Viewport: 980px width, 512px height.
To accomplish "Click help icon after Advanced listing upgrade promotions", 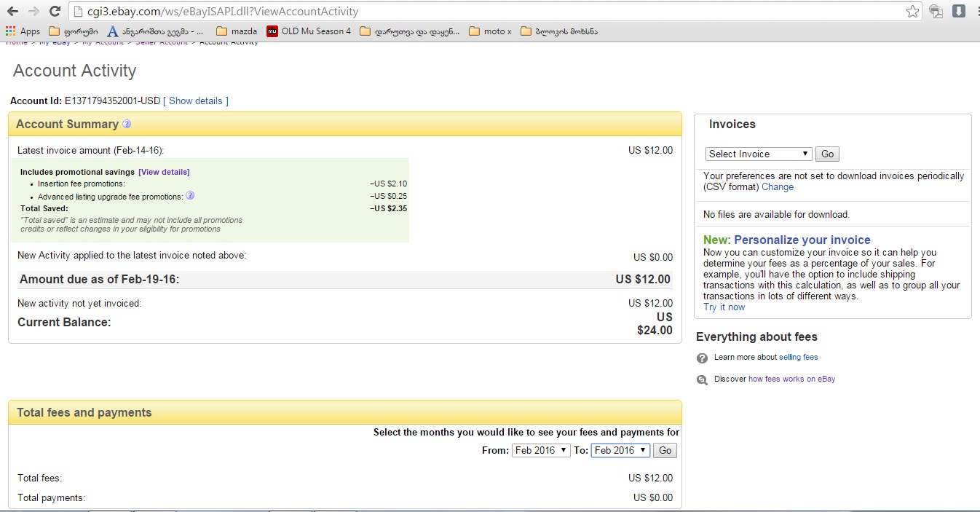I will tap(190, 196).
